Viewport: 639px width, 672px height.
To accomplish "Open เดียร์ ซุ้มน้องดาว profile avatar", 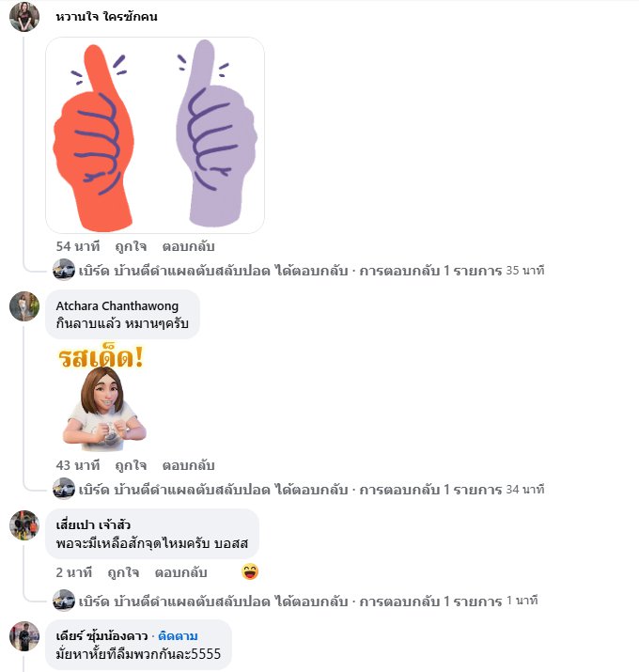I will point(24,636).
